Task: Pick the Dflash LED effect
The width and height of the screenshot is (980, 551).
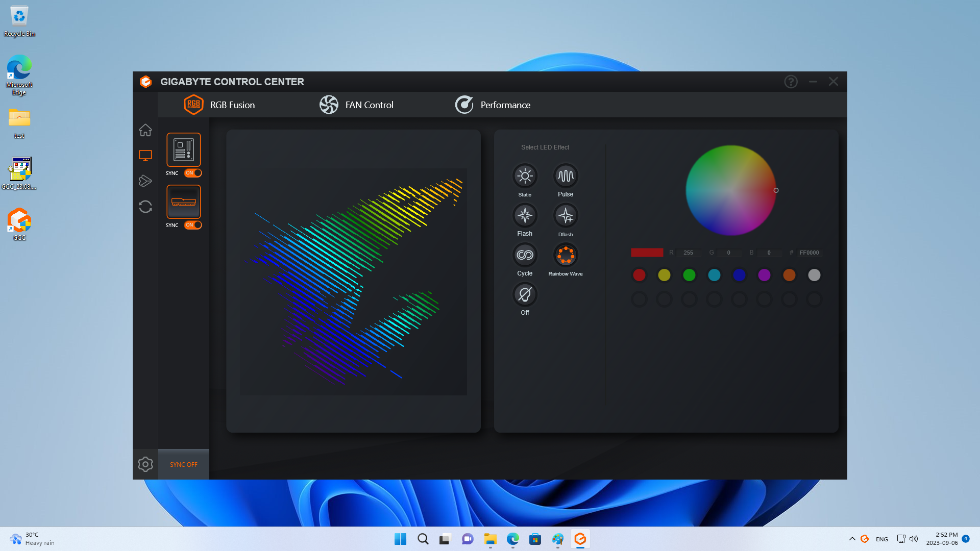Action: click(566, 216)
